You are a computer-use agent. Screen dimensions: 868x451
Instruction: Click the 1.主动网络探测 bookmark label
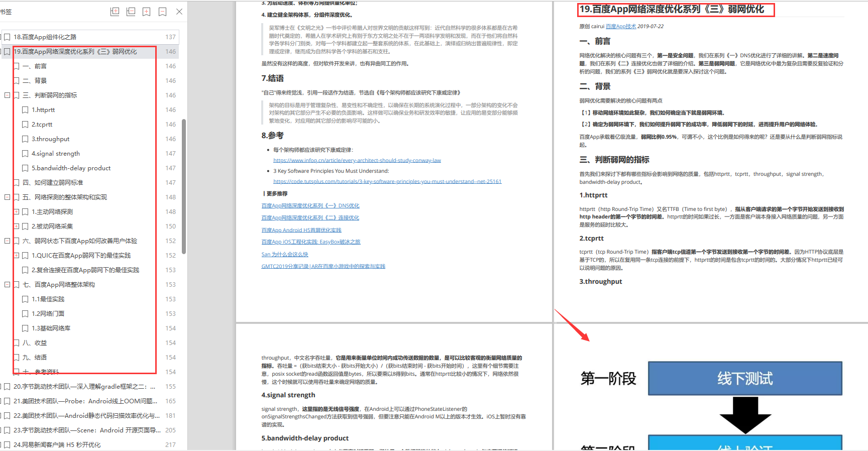[52, 212]
